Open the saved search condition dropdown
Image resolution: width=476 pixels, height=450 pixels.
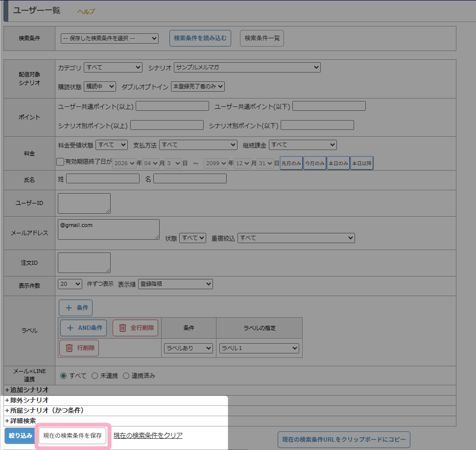110,38
